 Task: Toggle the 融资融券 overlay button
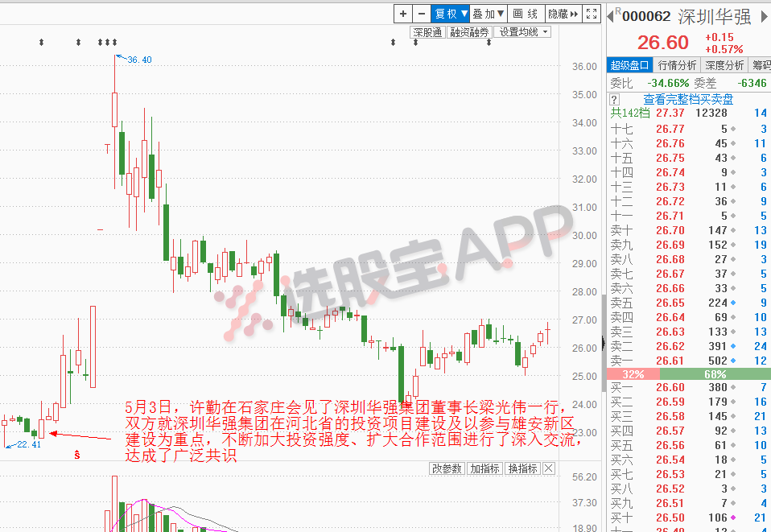point(469,32)
